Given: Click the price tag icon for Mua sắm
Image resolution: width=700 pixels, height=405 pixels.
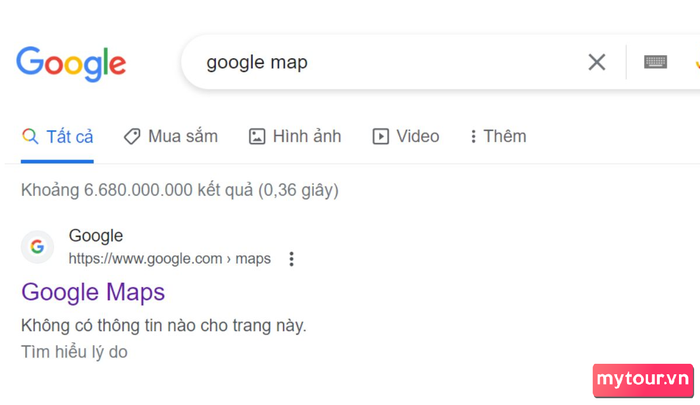Looking at the screenshot, I should coord(132,136).
